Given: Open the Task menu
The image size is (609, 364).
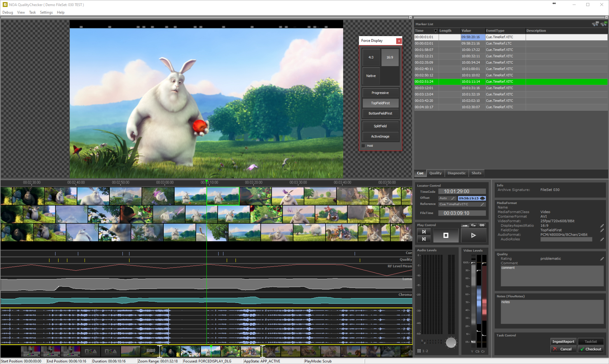Looking at the screenshot, I should coord(32,12).
